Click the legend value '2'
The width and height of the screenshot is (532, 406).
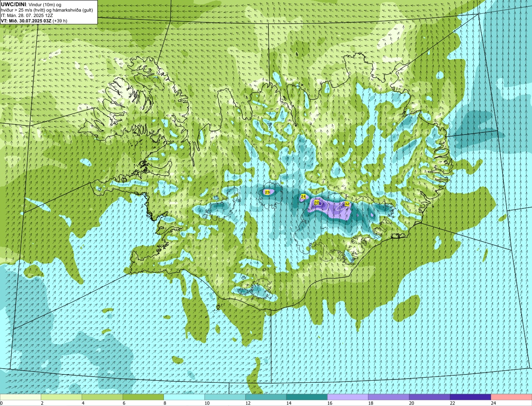[42, 403]
